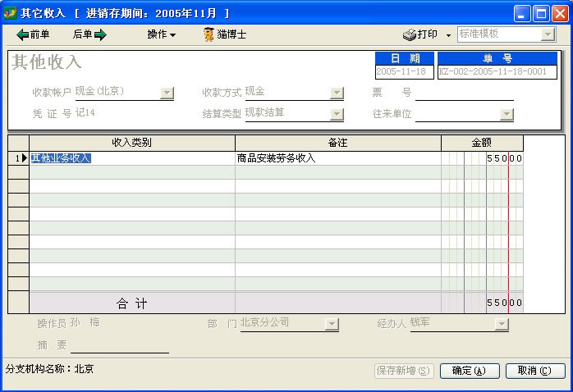
Task: Expand the 部门 dropdown
Action: (x=332, y=324)
